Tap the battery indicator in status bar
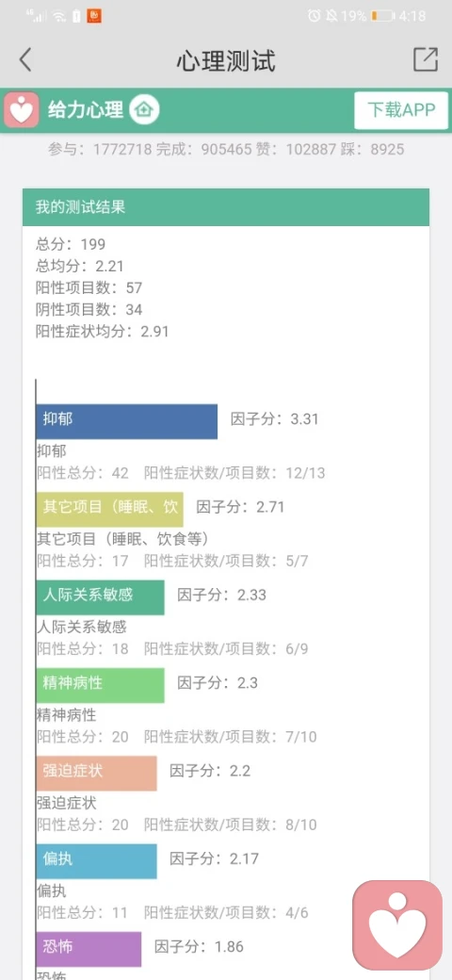Image resolution: width=452 pixels, height=980 pixels. click(383, 16)
